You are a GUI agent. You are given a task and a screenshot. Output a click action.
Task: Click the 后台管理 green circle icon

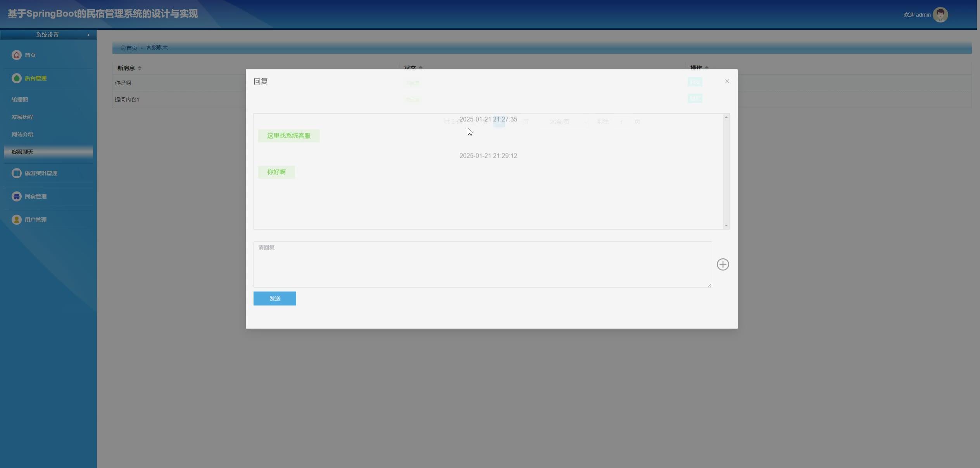(16, 78)
